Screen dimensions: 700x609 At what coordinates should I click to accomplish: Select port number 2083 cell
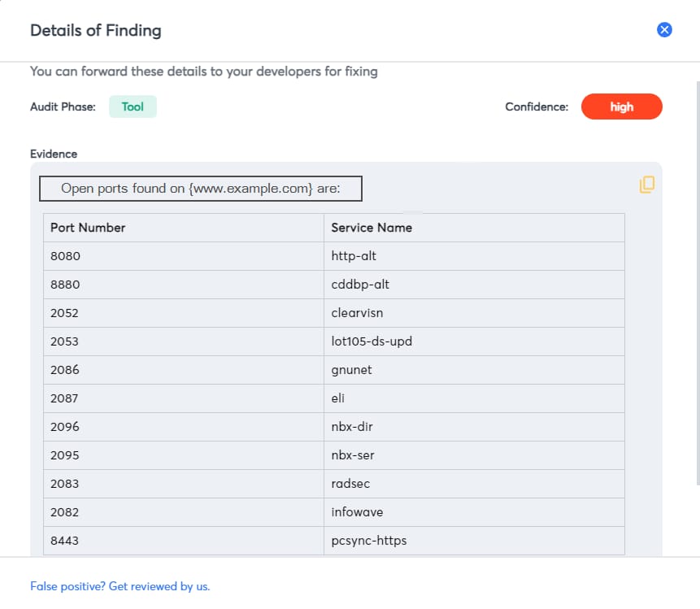coord(184,484)
